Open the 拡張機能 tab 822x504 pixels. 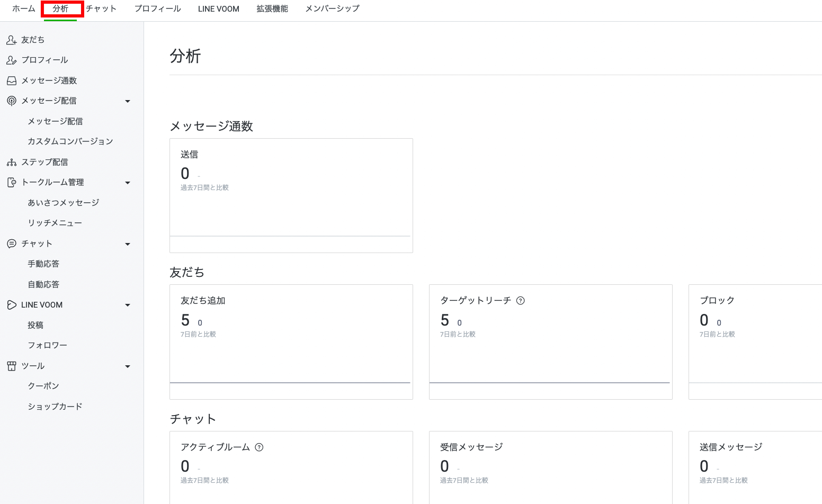click(x=272, y=9)
